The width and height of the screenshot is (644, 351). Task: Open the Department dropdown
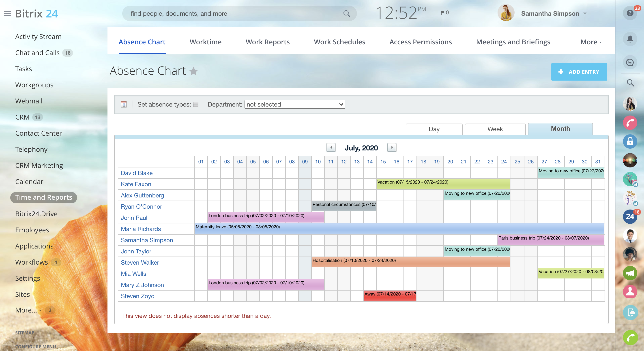(294, 104)
